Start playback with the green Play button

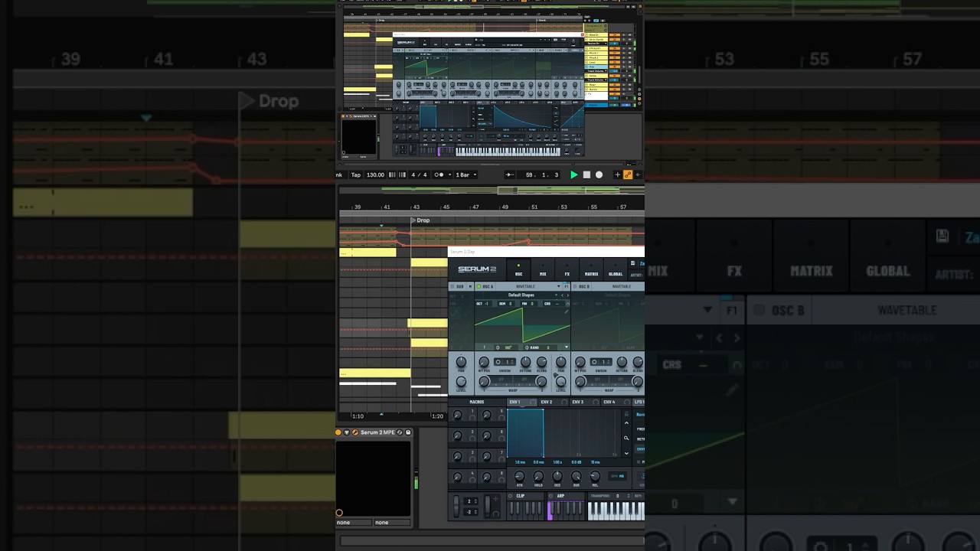pos(574,174)
